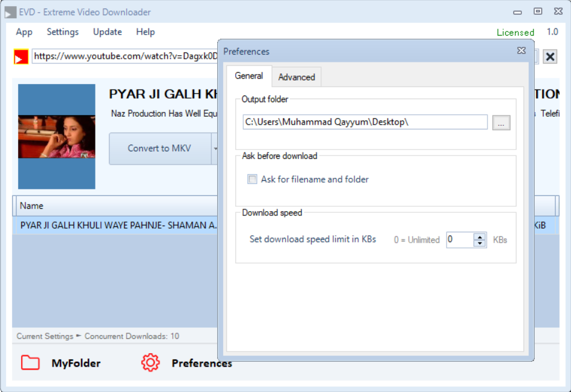
Task: Click the Licensed status text
Action: (x=515, y=33)
